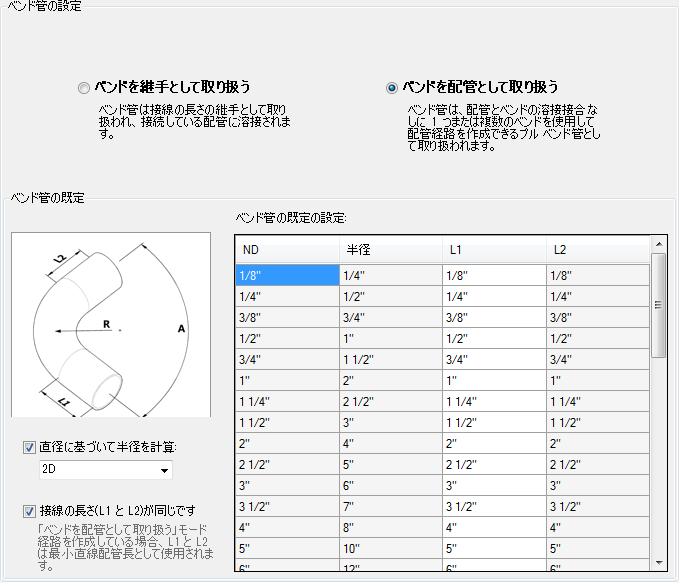Click the L2 column header
Viewport: 679px width, 583px height.
pos(598,250)
